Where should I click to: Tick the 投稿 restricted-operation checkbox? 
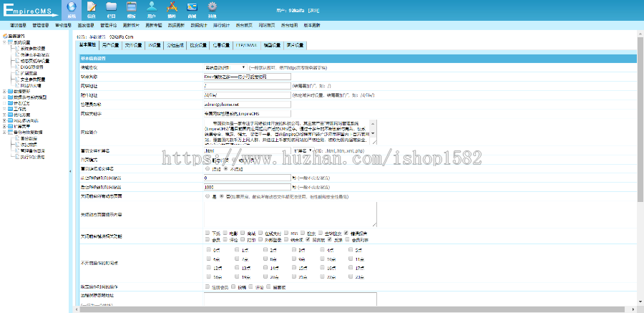(233, 286)
